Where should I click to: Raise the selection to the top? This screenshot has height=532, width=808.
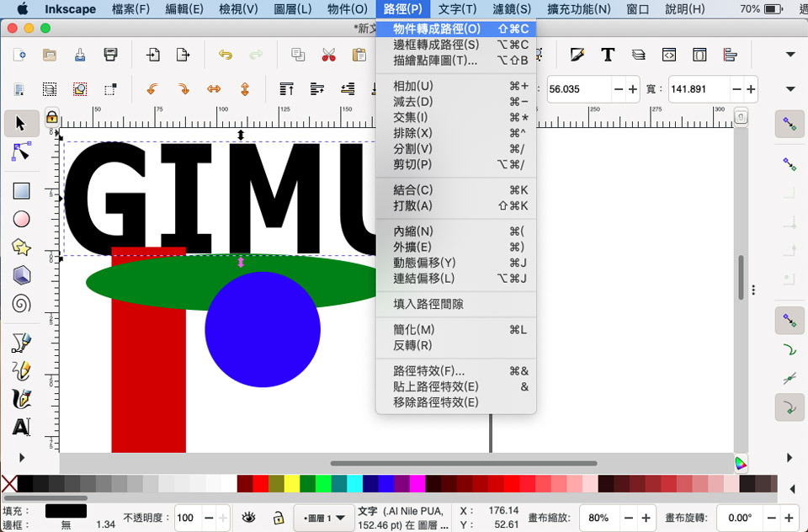[286, 89]
